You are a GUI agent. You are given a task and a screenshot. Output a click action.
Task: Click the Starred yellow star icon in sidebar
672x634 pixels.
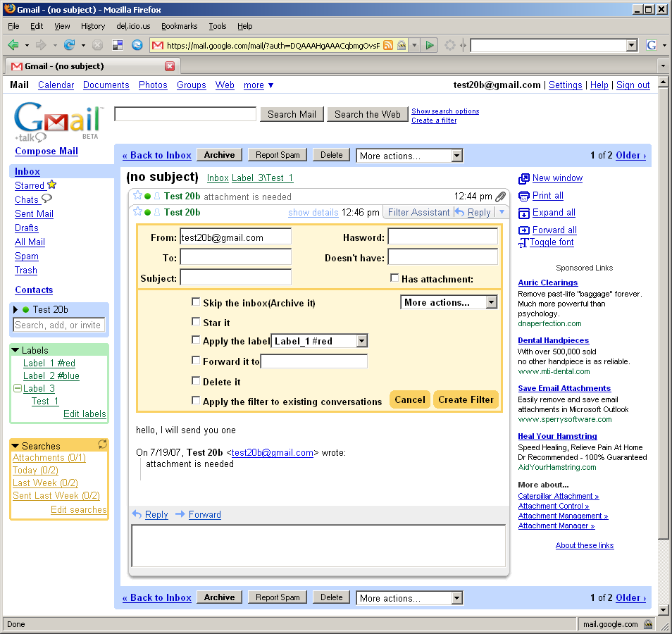[52, 185]
